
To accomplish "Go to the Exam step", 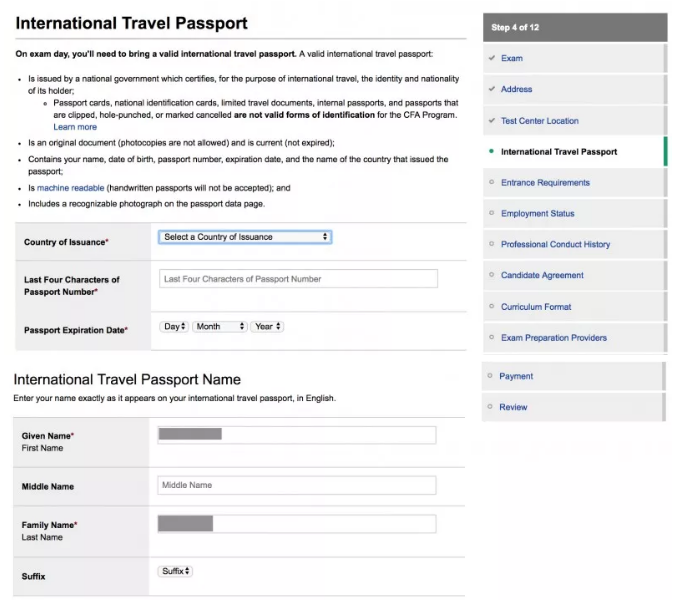I will [512, 59].
